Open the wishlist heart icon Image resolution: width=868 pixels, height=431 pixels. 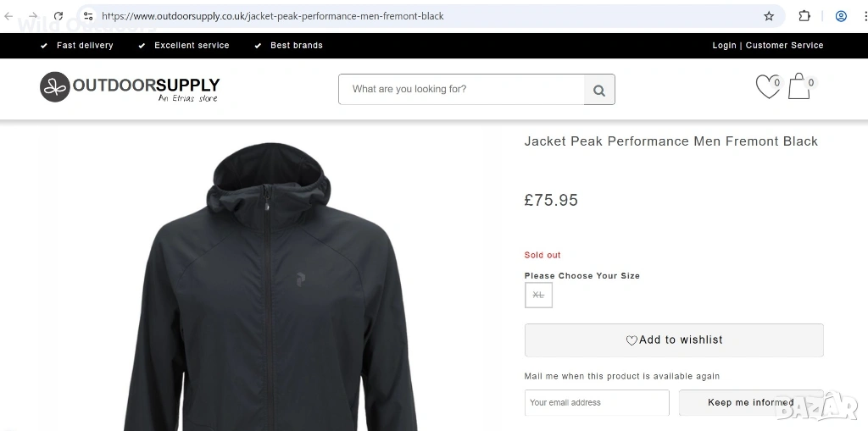(768, 86)
